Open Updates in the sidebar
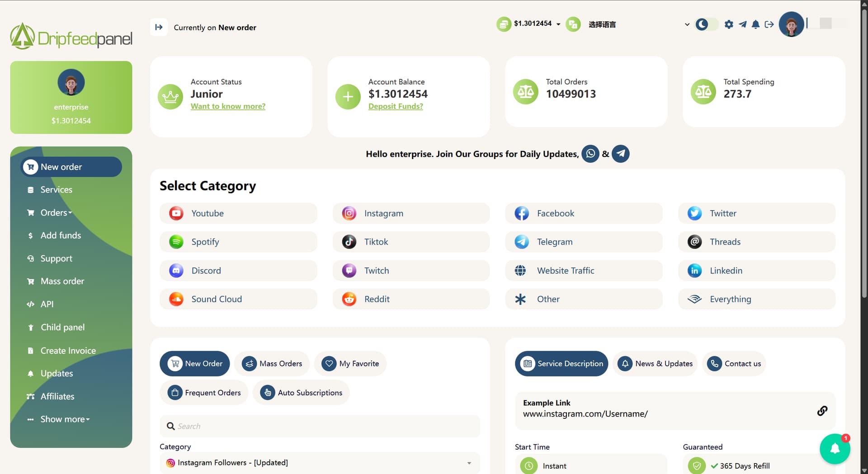This screenshot has height=474, width=868. 71,373
